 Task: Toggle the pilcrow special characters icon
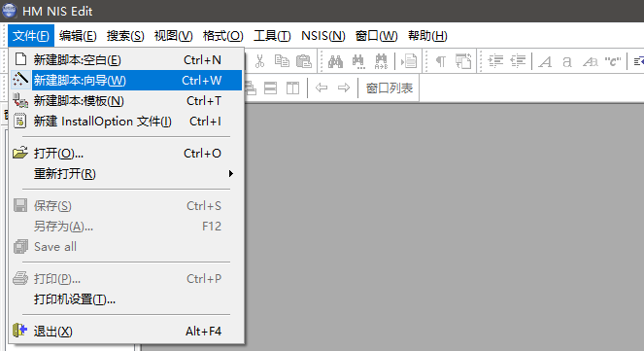(x=441, y=61)
